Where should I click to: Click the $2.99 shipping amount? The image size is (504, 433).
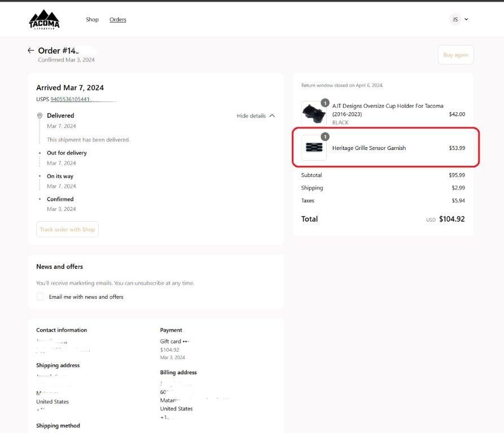point(458,188)
